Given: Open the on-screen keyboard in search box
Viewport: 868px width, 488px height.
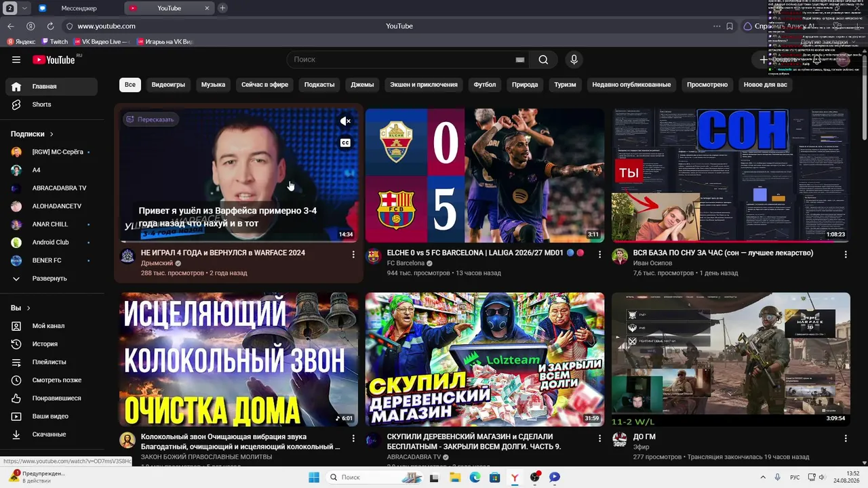Looking at the screenshot, I should 520,60.
